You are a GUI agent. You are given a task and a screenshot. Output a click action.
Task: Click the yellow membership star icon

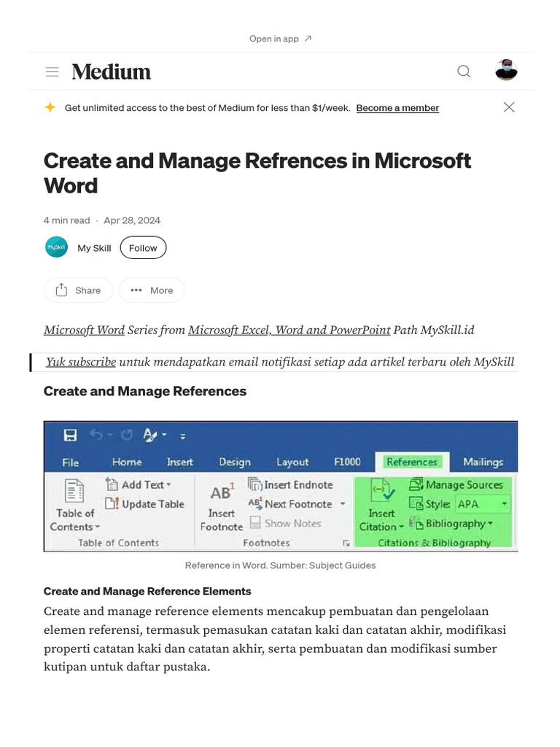click(50, 107)
